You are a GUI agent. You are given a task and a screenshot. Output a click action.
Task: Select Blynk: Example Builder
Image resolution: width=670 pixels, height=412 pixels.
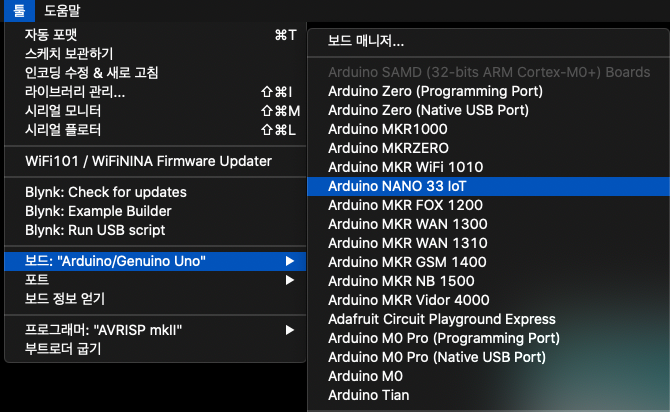point(155,211)
